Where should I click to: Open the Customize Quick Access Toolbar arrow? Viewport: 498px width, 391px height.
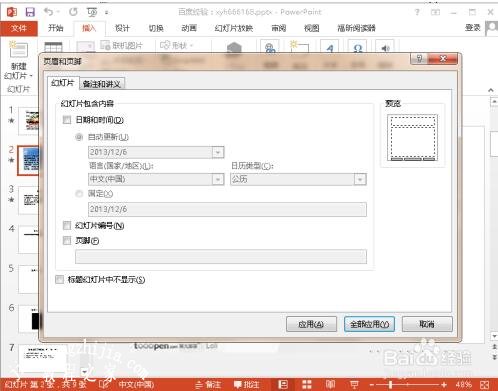107,13
